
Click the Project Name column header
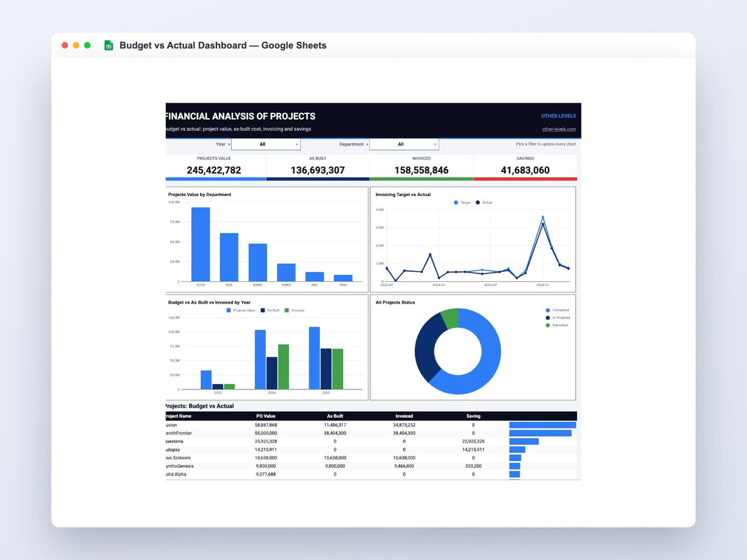point(178,416)
